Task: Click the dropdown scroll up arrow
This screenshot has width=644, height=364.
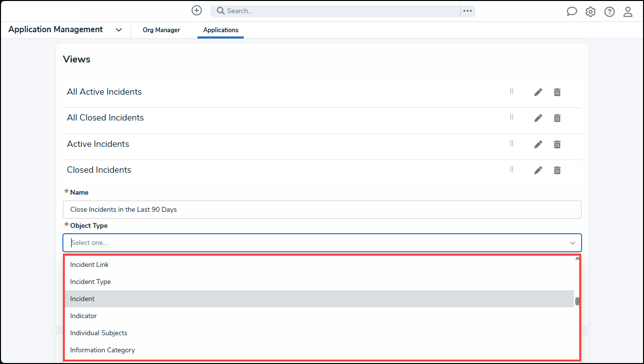Action: coord(577,258)
